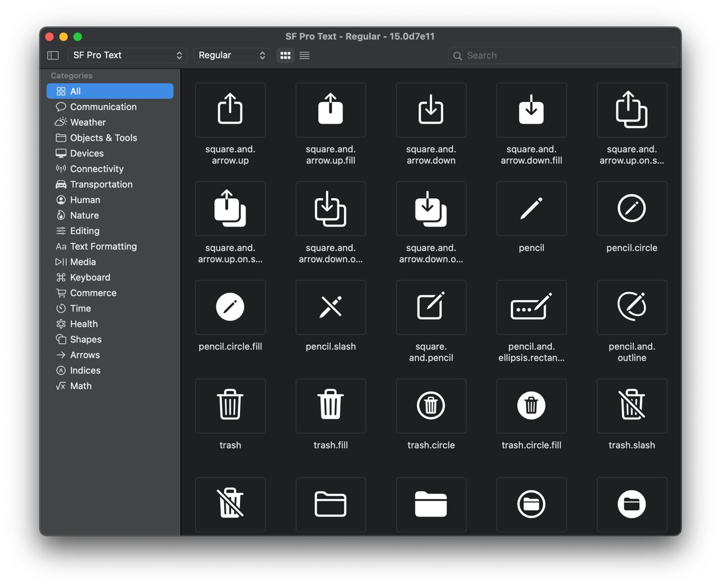Viewport: 721px width, 588px height.
Task: Open the Arrows category
Action: pos(110,354)
